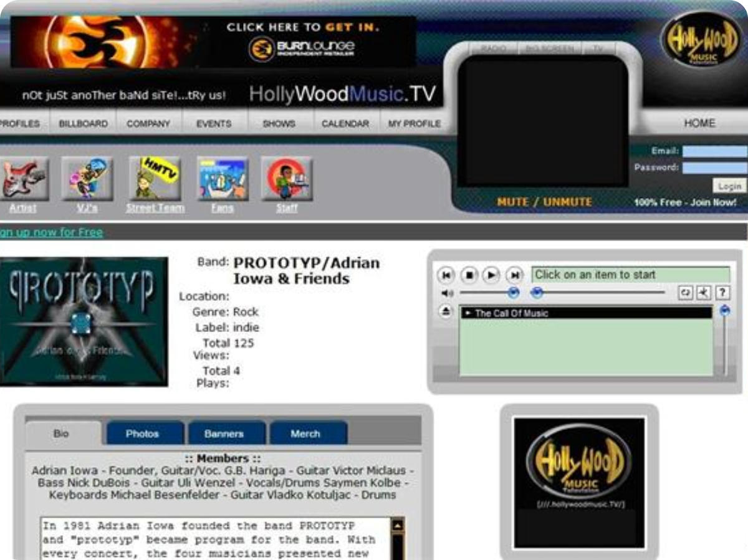
Task: Click the Label value 'indie'
Action: 246,328
